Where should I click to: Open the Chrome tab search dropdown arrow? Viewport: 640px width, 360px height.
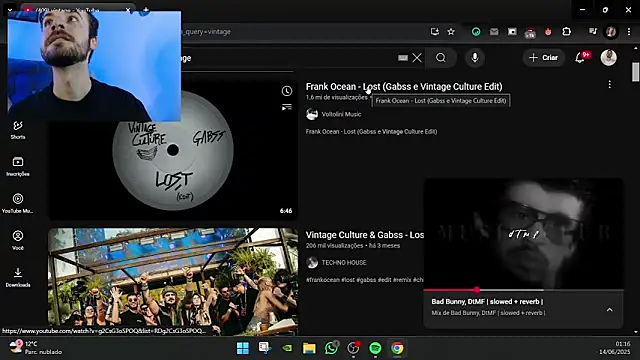click(10, 9)
